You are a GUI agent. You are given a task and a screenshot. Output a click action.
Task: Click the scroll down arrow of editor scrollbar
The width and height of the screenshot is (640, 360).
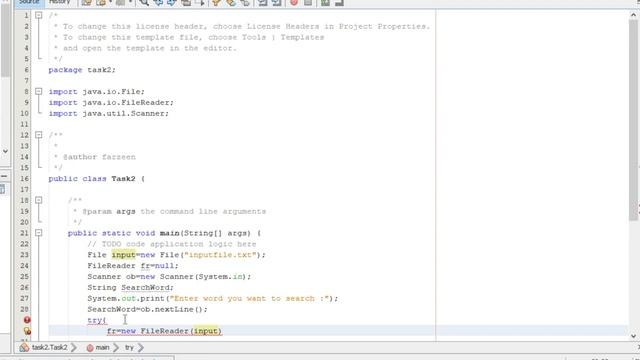tap(633, 336)
